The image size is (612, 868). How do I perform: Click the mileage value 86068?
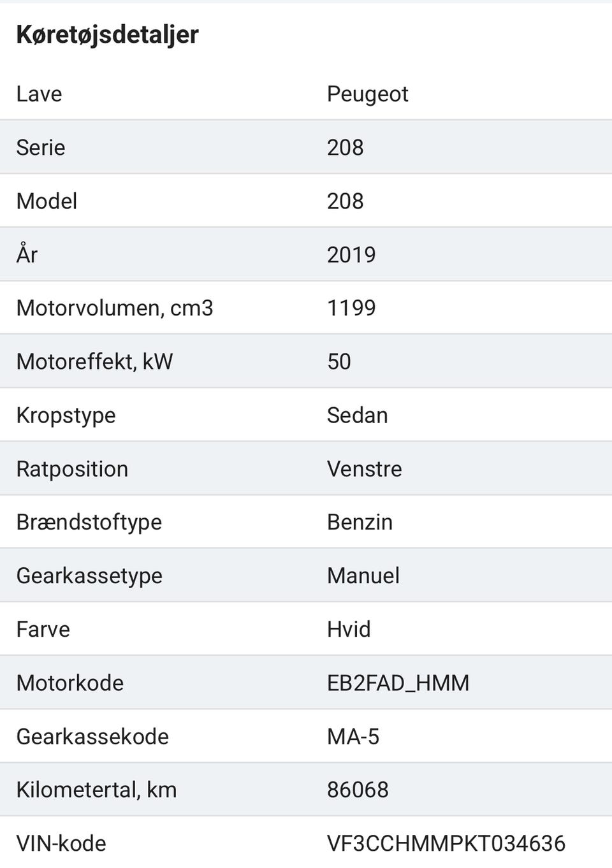pyautogui.click(x=358, y=790)
